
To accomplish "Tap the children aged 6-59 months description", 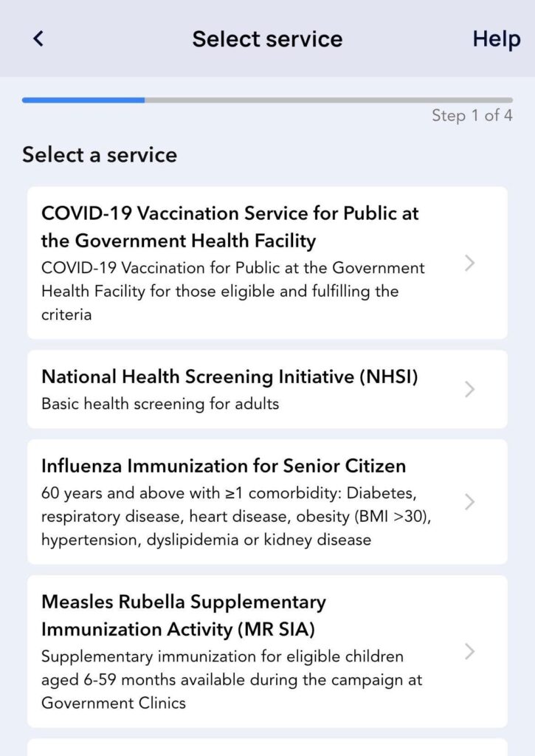I will click(x=231, y=679).
